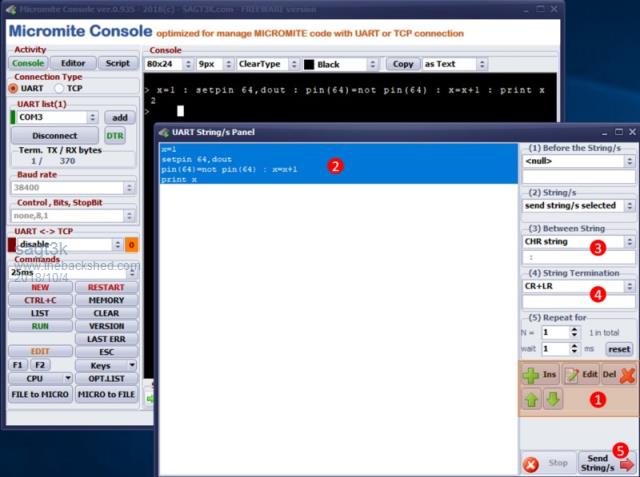Click the 'setpin 64,dout' line in string list
Viewport: 640px width, 477px height.
tap(196, 159)
